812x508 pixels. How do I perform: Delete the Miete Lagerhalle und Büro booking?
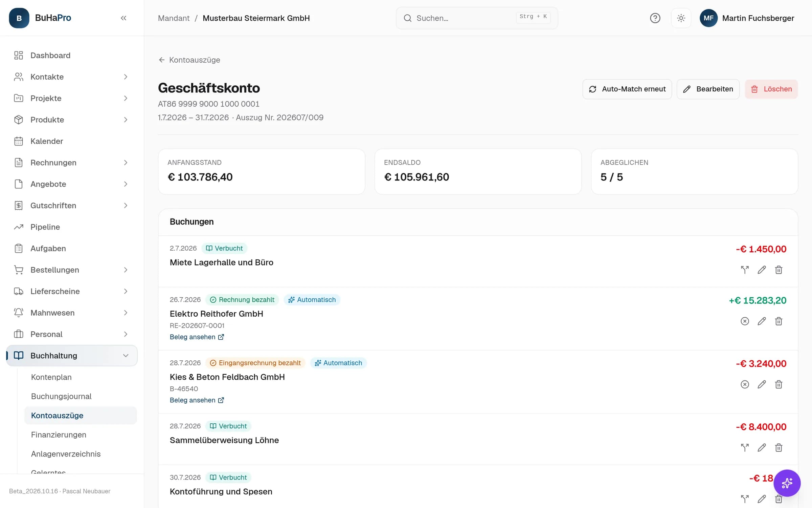tap(779, 270)
